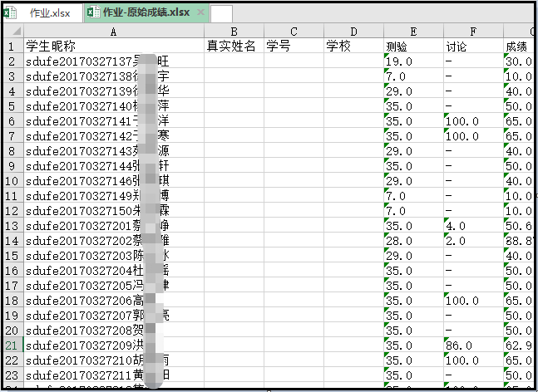The image size is (538, 392).
Task: Select cell with sdufe20170327207
Action: pos(114,316)
